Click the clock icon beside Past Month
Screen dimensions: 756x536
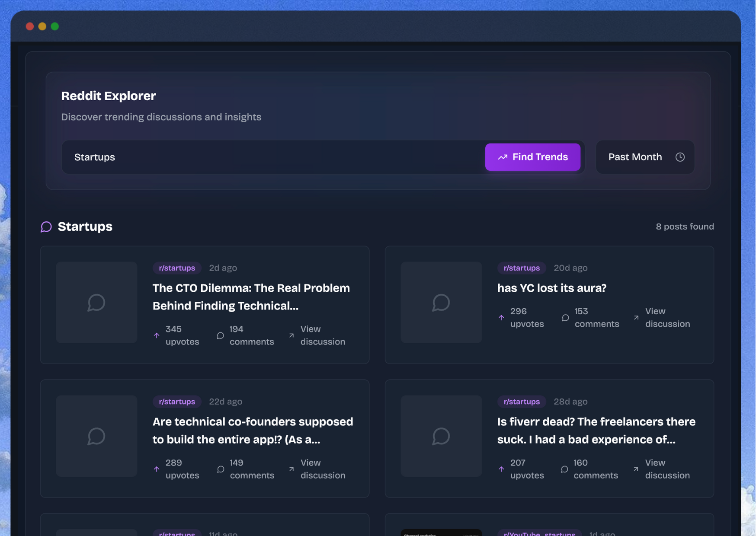680,157
